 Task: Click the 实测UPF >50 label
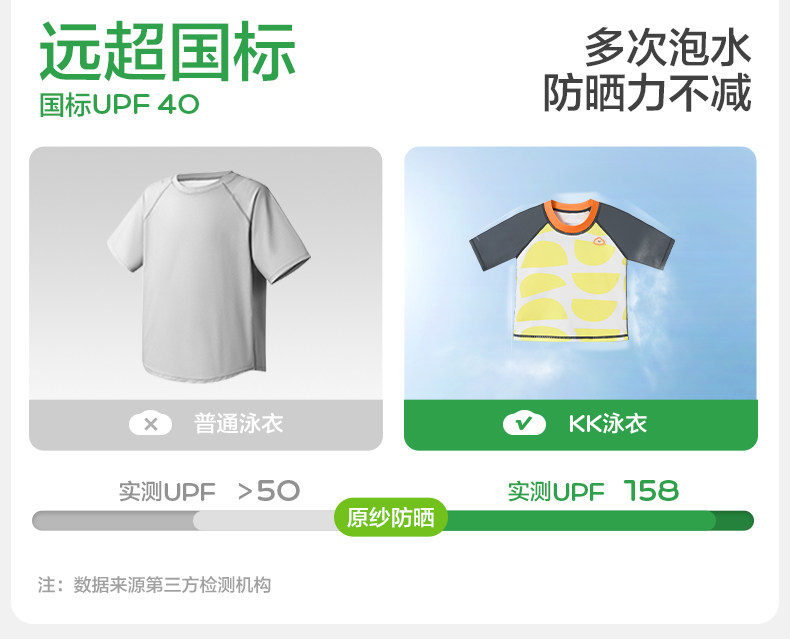[x=209, y=491]
